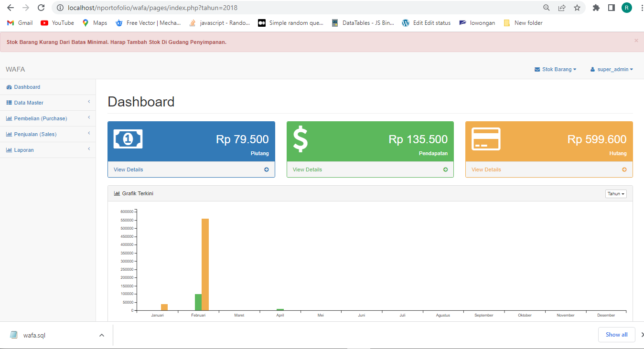Dismiss the low stock warning alert
644x349 pixels.
pos(636,41)
